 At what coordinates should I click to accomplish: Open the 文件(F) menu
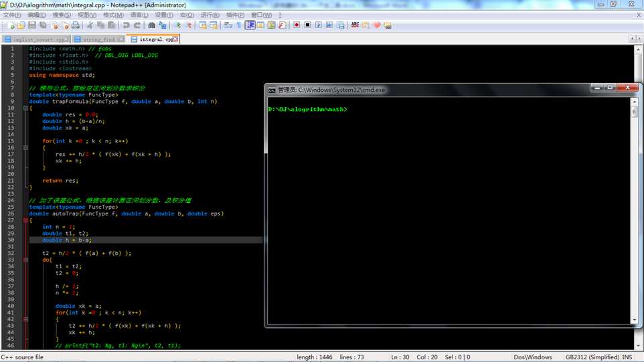pos(12,15)
